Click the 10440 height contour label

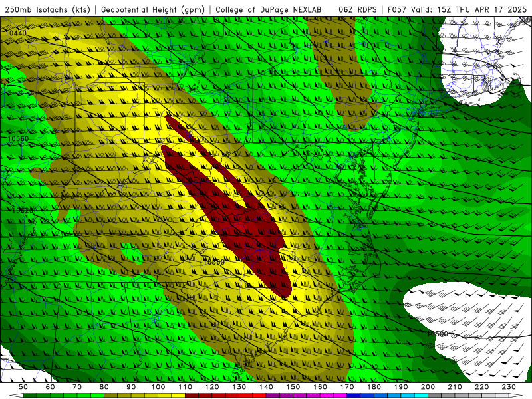15,33
